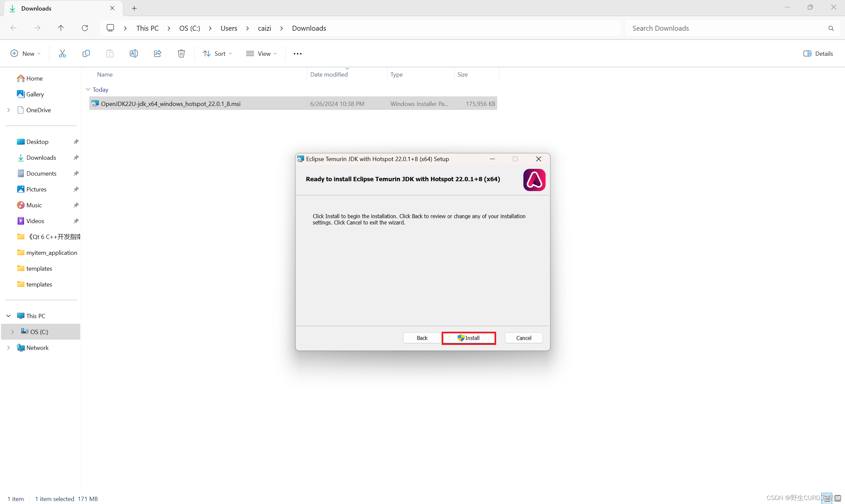Toggle the Details pane
Viewport: 845px width, 504px height.
818,54
